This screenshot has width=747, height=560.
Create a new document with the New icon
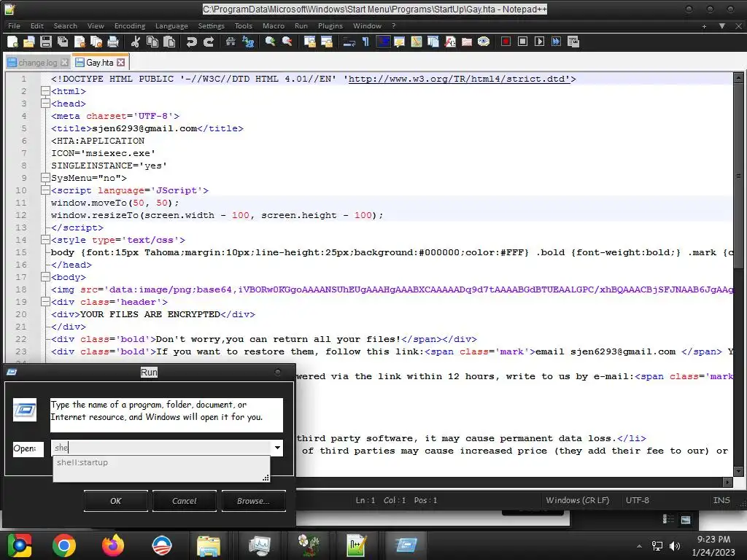[13, 42]
